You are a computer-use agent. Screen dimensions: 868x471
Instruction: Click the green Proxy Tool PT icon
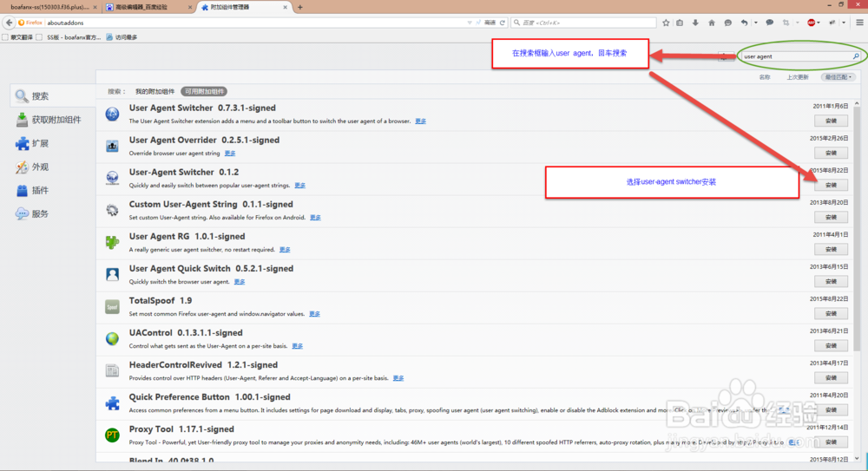(x=112, y=435)
